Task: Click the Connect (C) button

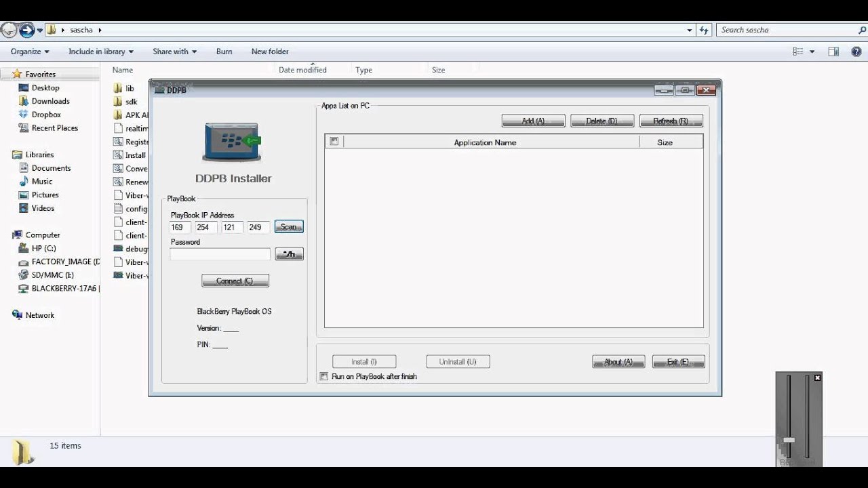Action: 235,281
